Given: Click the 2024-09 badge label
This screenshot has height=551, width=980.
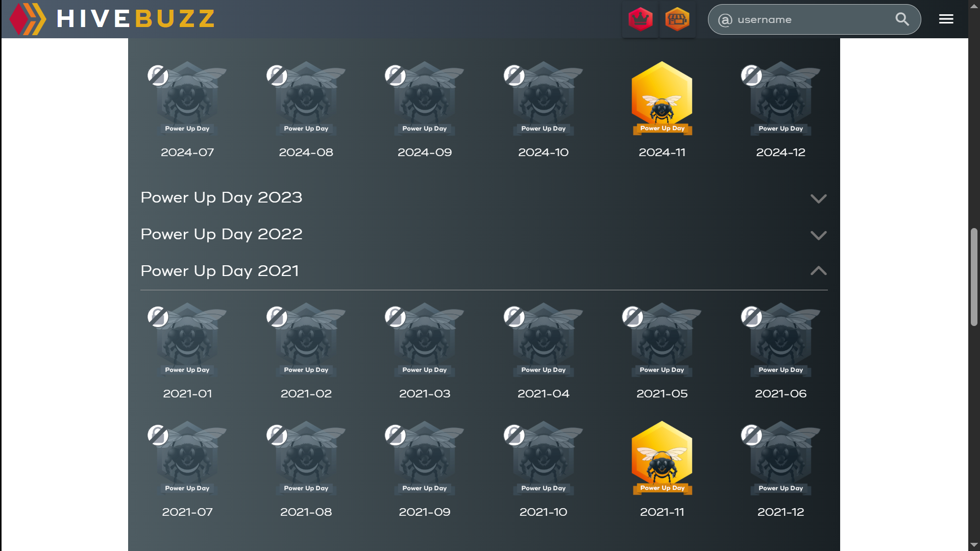Looking at the screenshot, I should (425, 153).
